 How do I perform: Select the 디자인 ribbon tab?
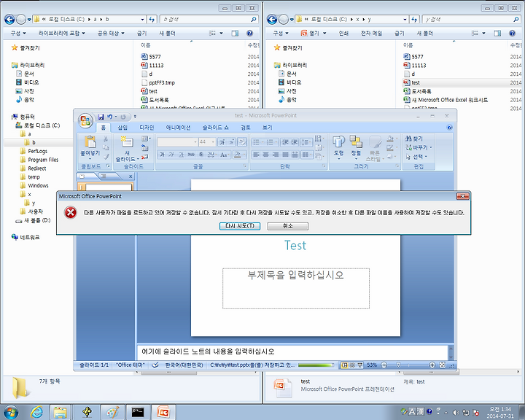tap(147, 128)
